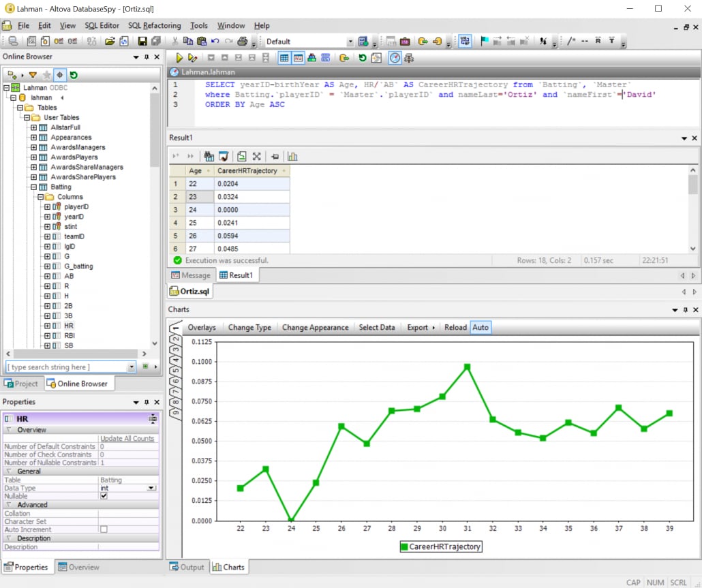Click the Favorites star icon in Online Browser

click(46, 75)
